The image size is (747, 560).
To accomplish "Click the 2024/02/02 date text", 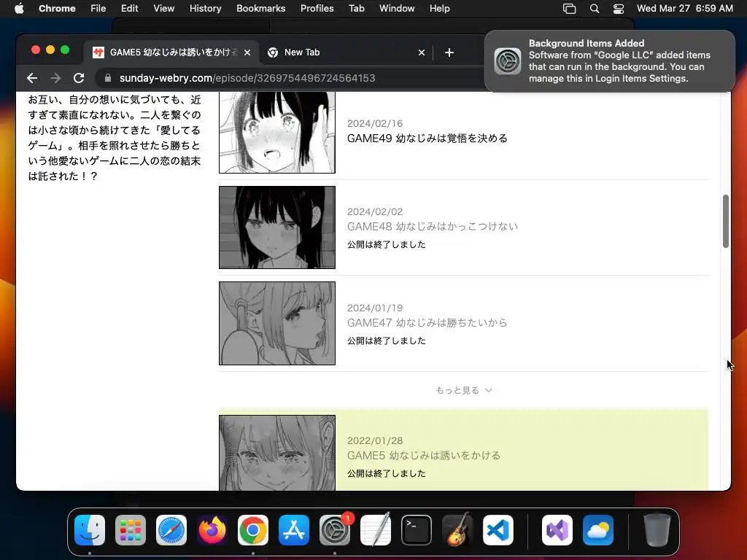I will (375, 211).
